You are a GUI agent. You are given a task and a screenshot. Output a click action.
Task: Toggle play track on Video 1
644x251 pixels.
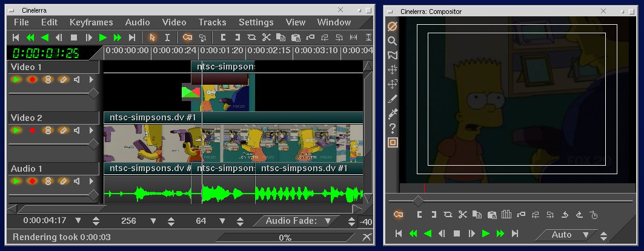[16, 79]
